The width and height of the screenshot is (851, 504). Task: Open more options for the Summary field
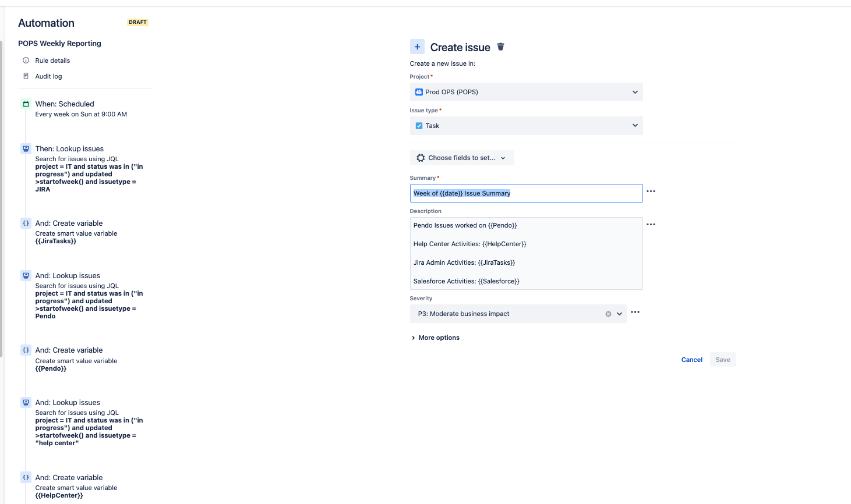tap(651, 191)
